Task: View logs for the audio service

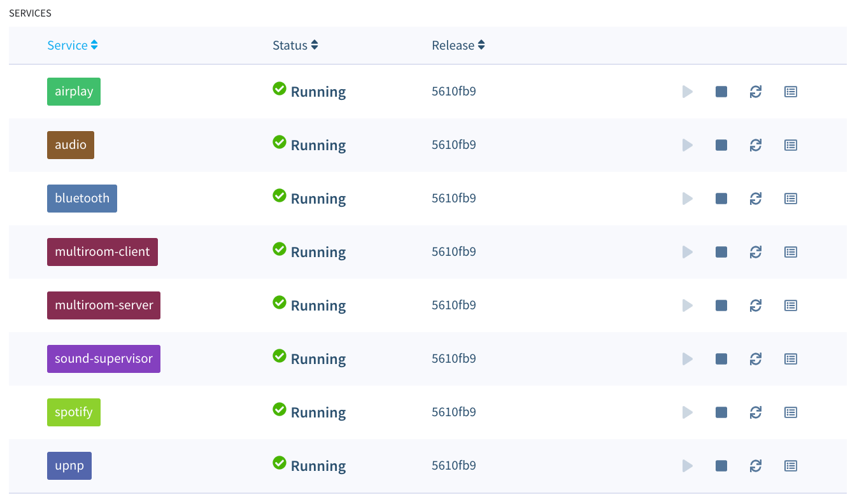Action: coord(790,145)
